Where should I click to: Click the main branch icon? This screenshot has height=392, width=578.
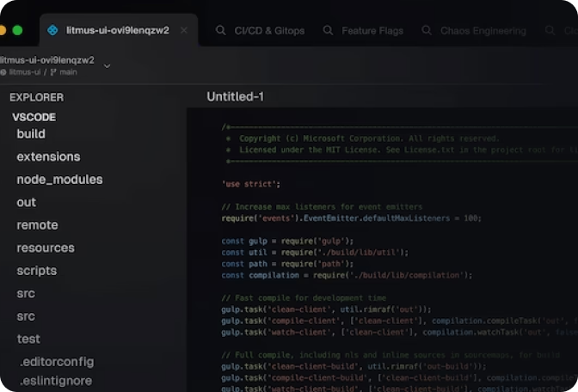pos(53,72)
